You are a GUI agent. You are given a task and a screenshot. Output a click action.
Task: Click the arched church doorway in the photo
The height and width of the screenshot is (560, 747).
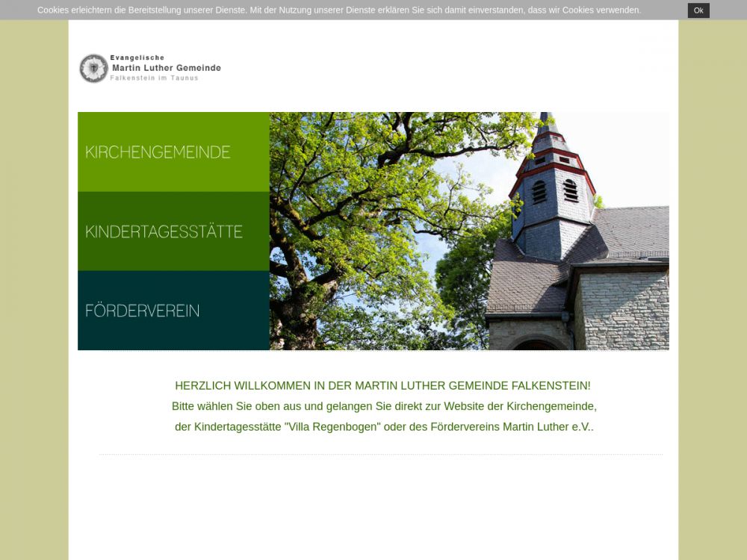pos(536,343)
